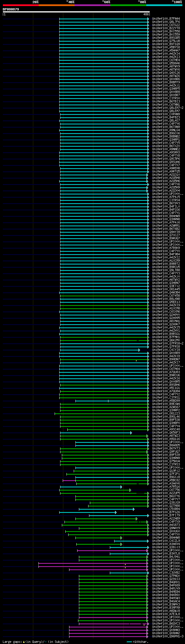Select the UniRef100_B2ZYT8 label
185x644 pixels.
point(166,28)
